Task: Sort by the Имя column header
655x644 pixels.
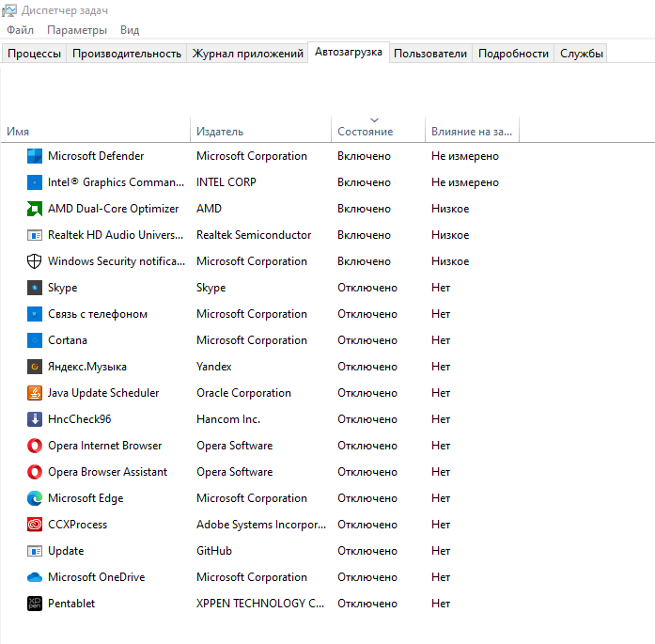Action: [x=96, y=130]
